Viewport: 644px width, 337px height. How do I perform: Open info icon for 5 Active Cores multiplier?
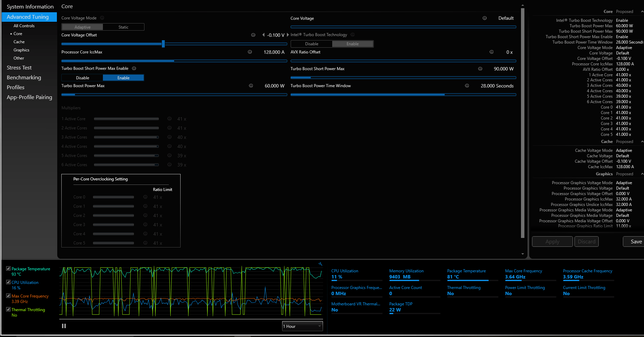169,156
